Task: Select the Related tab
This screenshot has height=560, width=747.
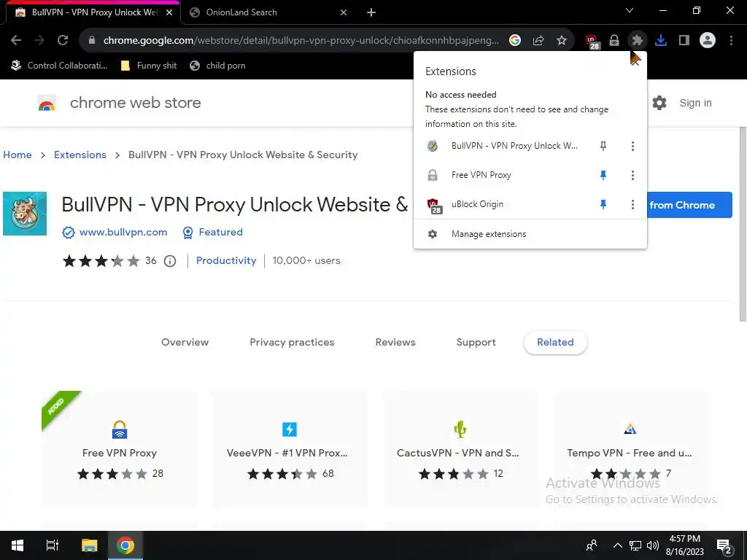Action: click(x=555, y=343)
